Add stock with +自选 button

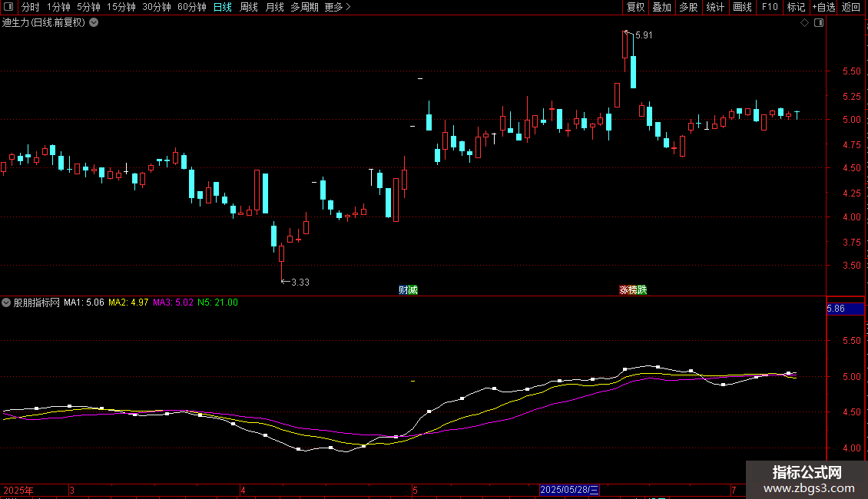pos(823,7)
